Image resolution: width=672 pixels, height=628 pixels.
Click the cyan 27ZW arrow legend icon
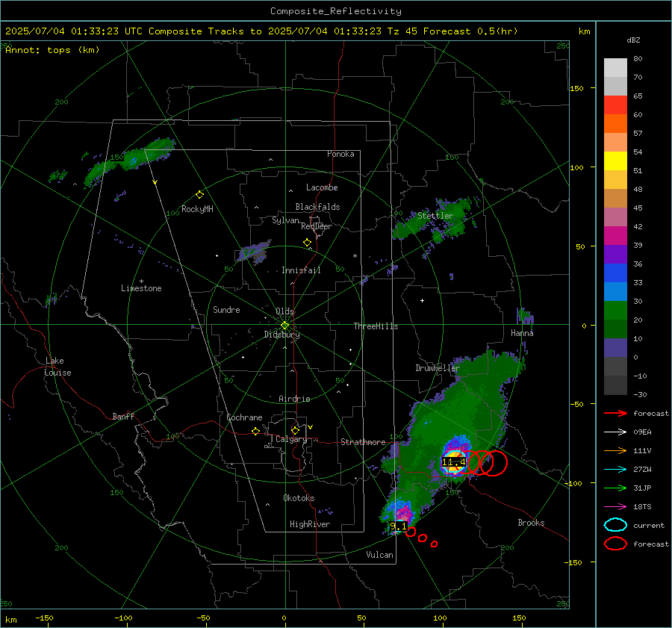pos(615,470)
